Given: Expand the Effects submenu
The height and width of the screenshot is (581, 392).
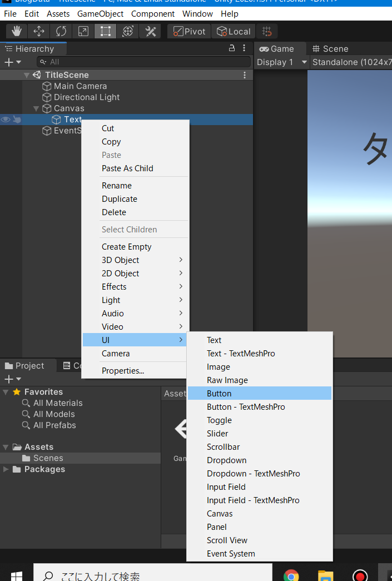Looking at the screenshot, I should 135,286.
